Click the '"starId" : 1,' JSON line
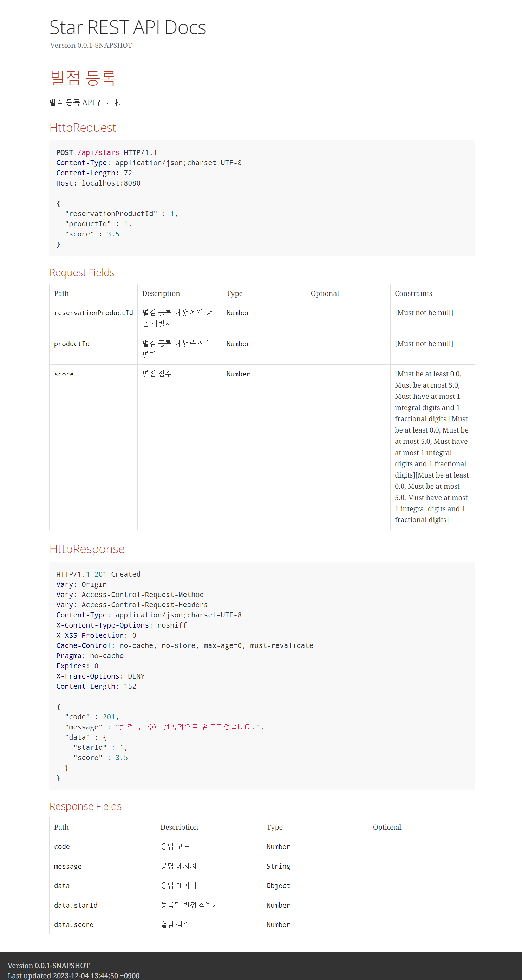 (100, 747)
